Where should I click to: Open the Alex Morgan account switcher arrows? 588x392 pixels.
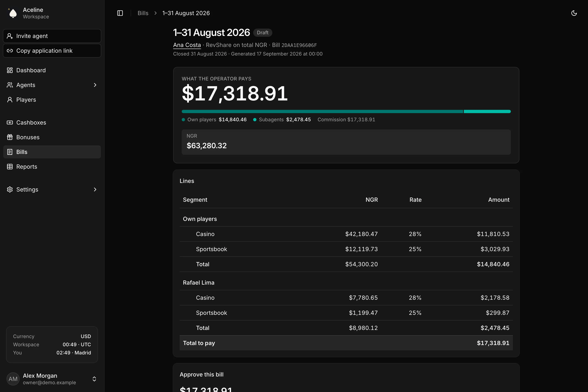(94, 379)
